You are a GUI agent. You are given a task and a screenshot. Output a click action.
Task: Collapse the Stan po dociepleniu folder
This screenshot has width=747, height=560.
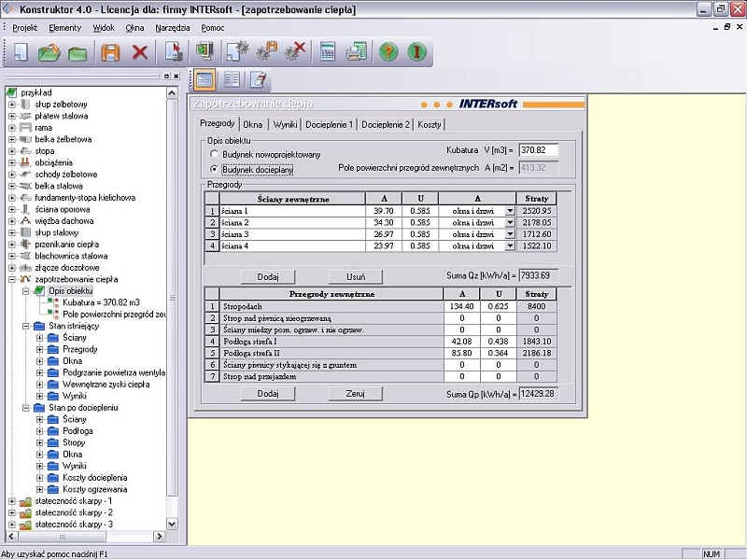26,408
